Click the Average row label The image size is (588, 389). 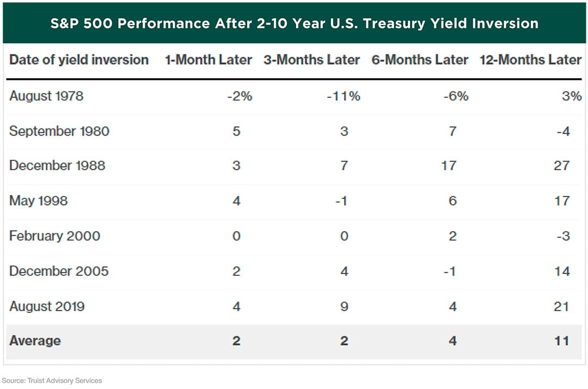(x=35, y=341)
